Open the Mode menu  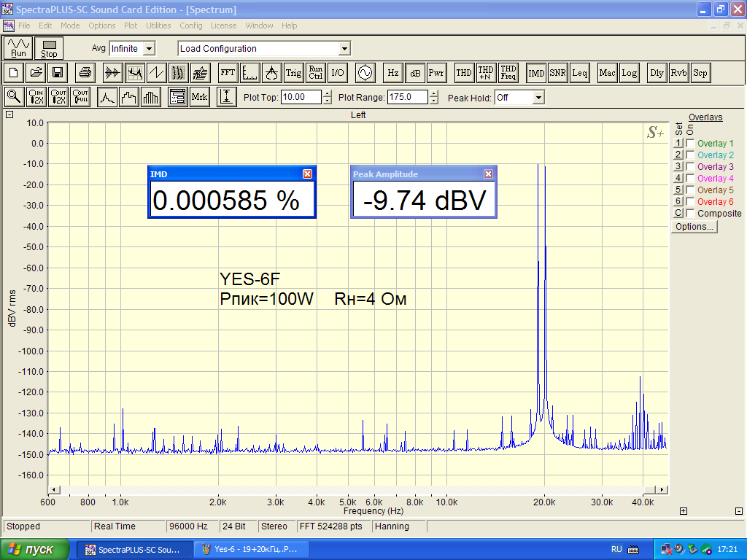pos(70,26)
